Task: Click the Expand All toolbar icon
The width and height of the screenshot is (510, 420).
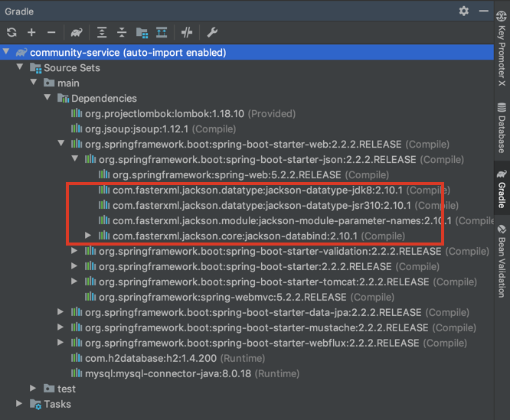Action: [102, 32]
